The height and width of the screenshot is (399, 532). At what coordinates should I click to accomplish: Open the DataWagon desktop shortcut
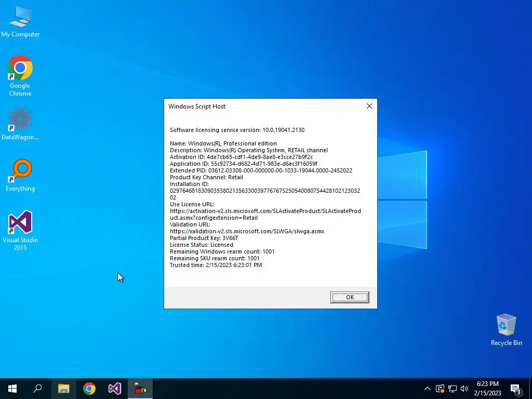[20, 124]
